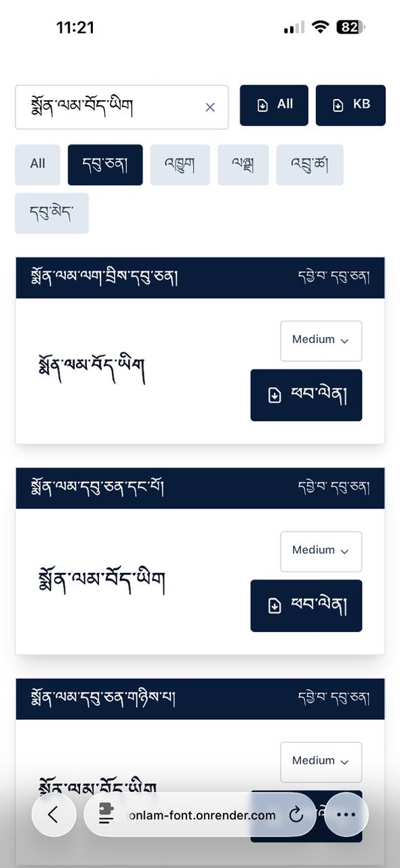
Task: Click the ཕབ་ལེན། download button on the second card
Action: tap(306, 606)
